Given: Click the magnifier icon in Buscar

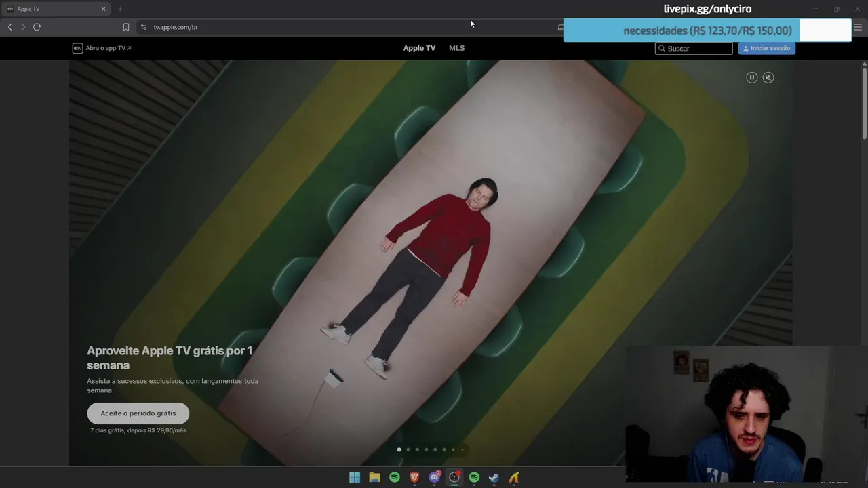Looking at the screenshot, I should 662,49.
